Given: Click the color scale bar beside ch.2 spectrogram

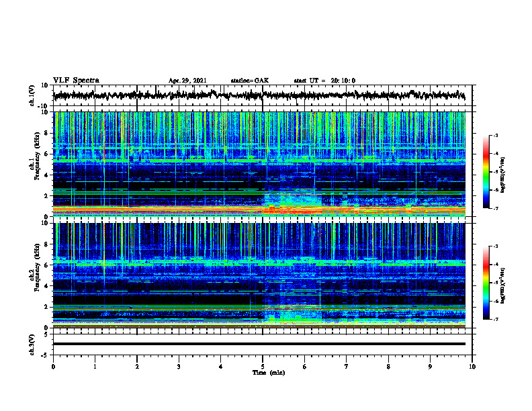Looking at the screenshot, I should click(x=486, y=283).
